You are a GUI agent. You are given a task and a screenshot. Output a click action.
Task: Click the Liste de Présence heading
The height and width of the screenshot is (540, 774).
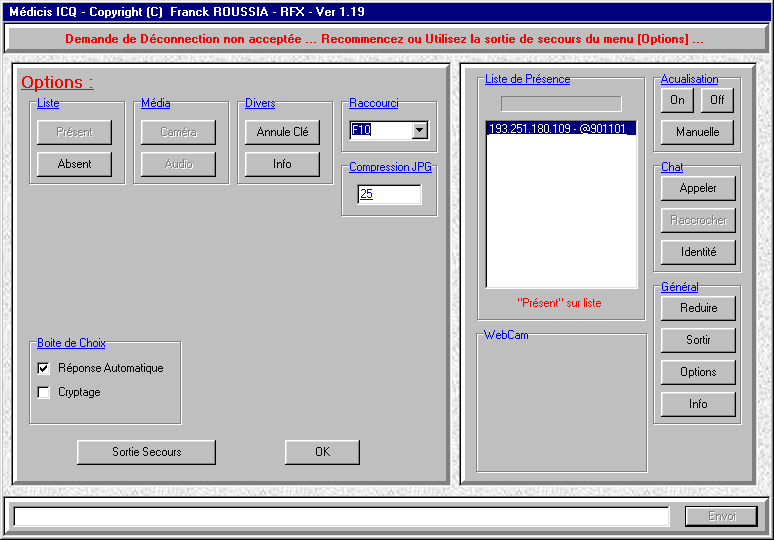coord(527,79)
